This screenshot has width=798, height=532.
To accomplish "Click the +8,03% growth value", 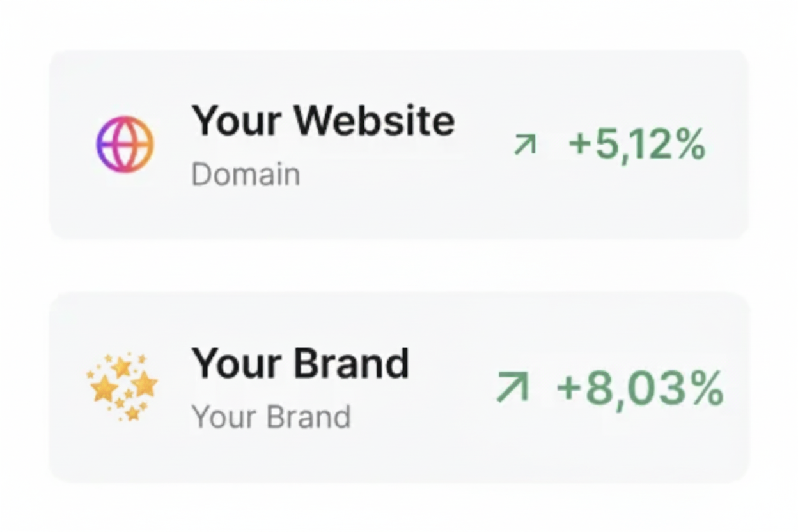I will point(639,388).
